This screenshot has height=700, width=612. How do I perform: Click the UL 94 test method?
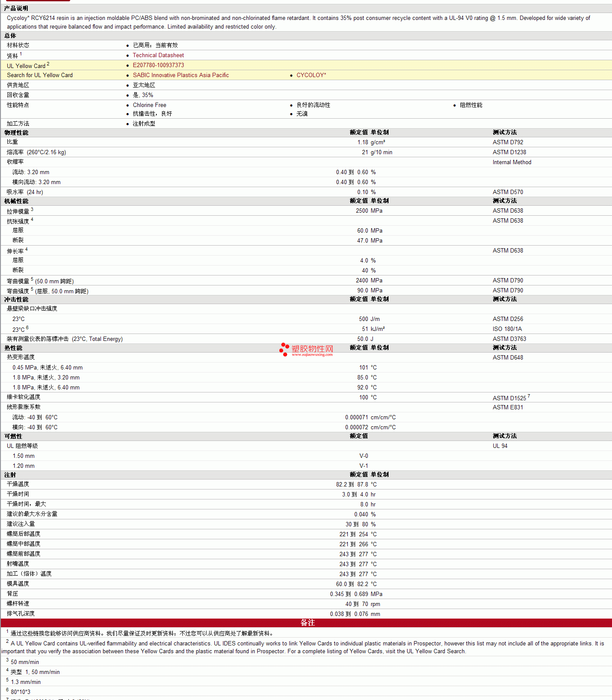(x=500, y=446)
